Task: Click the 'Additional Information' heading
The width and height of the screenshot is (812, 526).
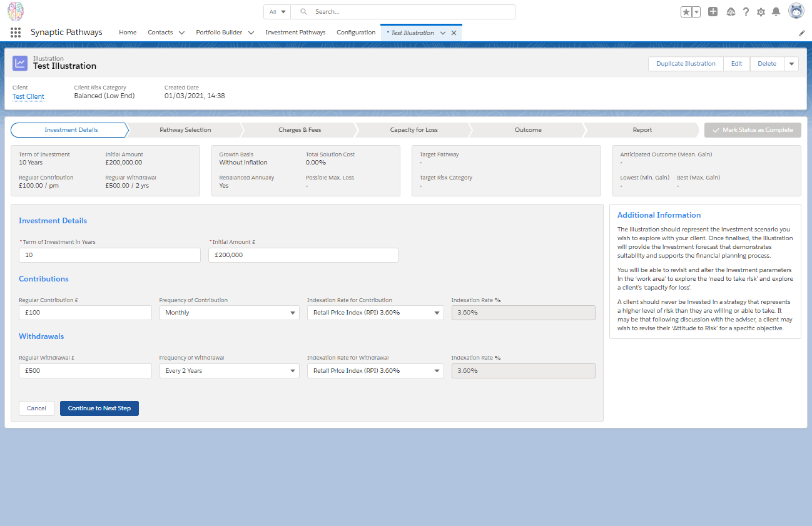Action: tap(659, 215)
